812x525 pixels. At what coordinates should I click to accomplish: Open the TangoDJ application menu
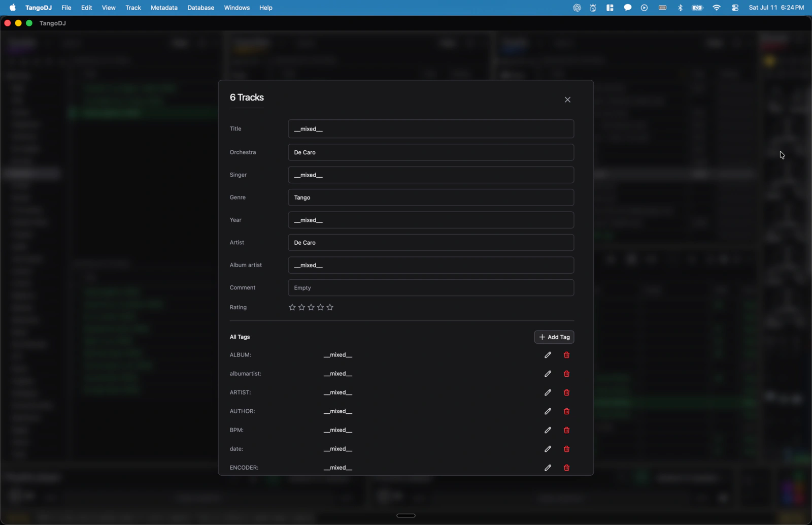[39, 8]
